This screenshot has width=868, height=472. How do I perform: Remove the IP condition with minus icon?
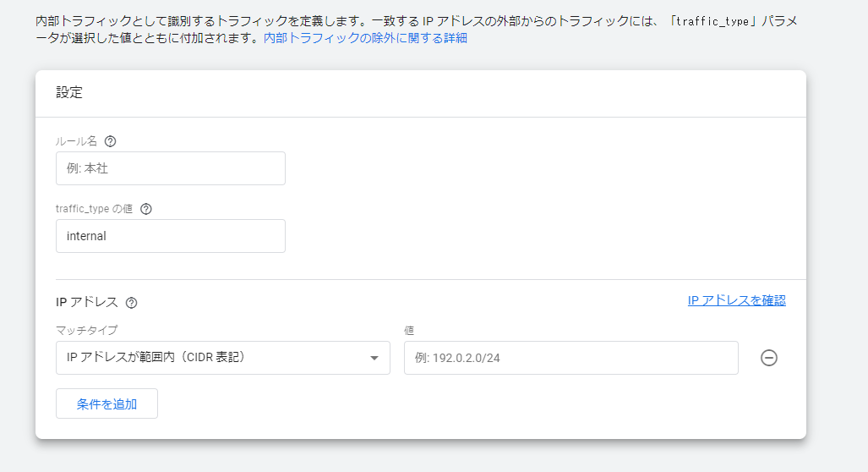pyautogui.click(x=768, y=358)
